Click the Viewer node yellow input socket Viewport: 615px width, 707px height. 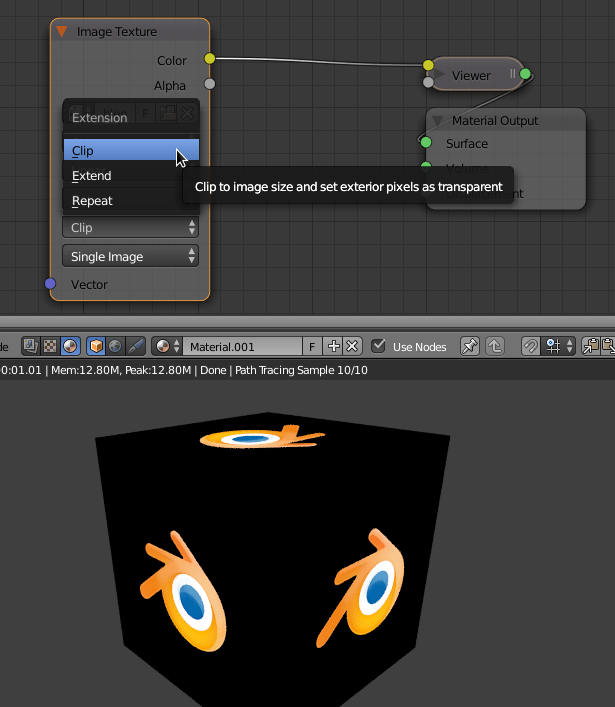(428, 65)
